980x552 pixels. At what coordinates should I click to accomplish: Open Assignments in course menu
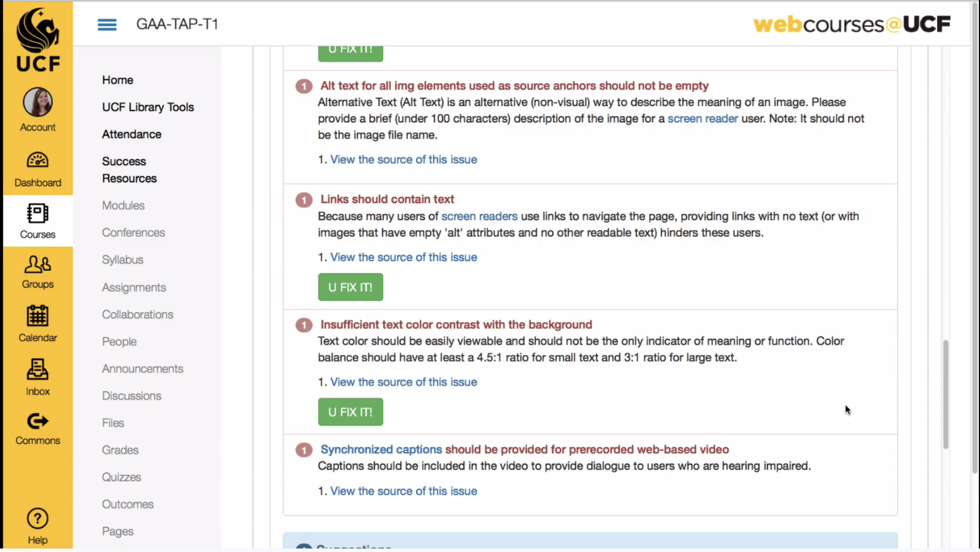(134, 288)
